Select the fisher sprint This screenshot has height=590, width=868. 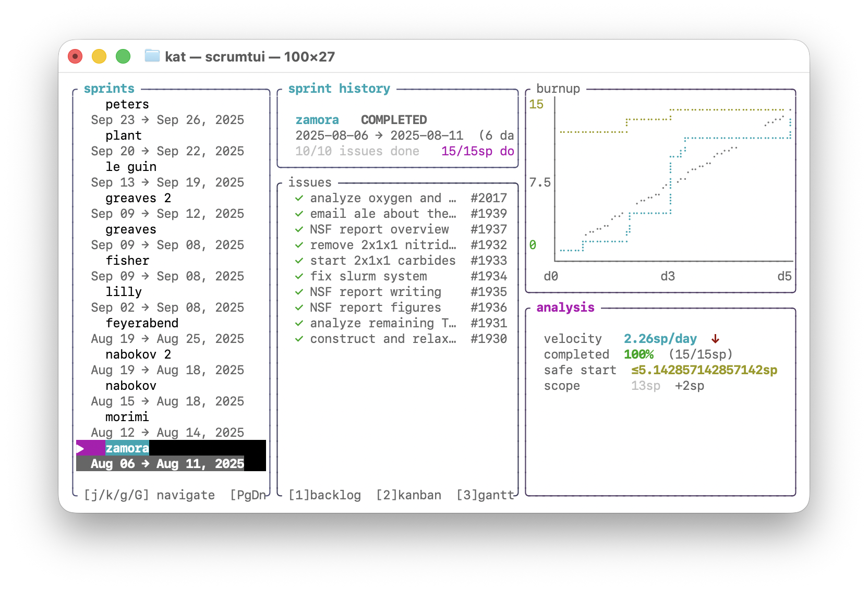[x=127, y=261]
